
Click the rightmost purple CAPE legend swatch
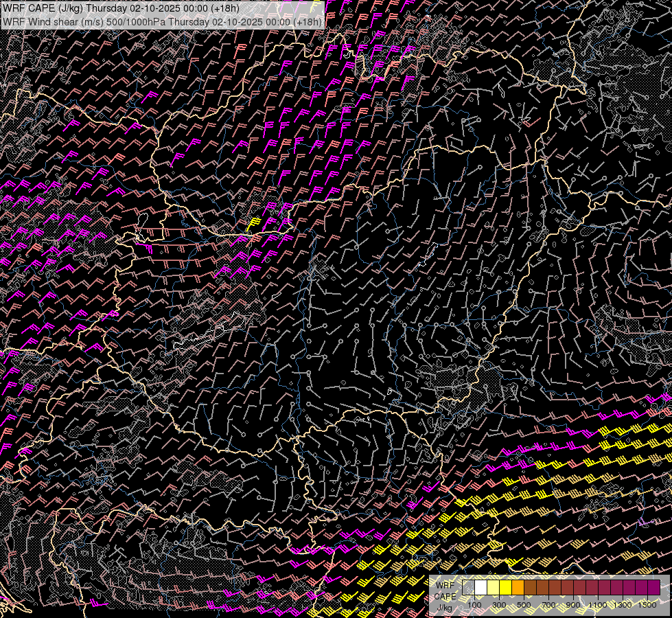coord(653,587)
